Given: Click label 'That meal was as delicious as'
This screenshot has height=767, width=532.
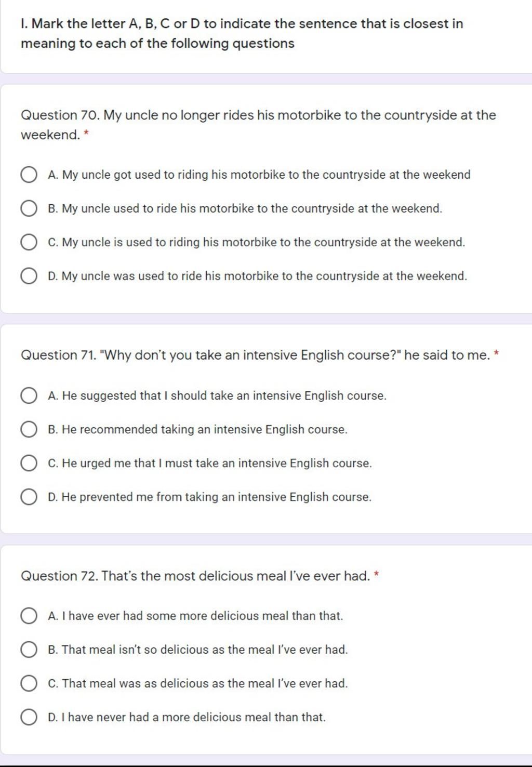Looking at the screenshot, I should [197, 683].
